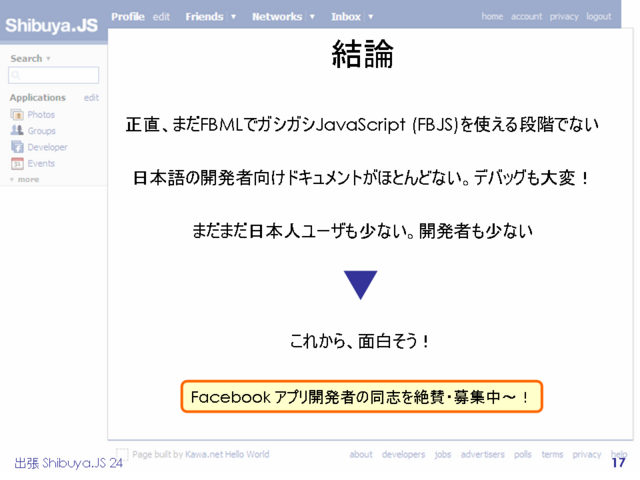Screen dimensions: 640x480
Task: Click the Developer application icon
Action: 17,147
